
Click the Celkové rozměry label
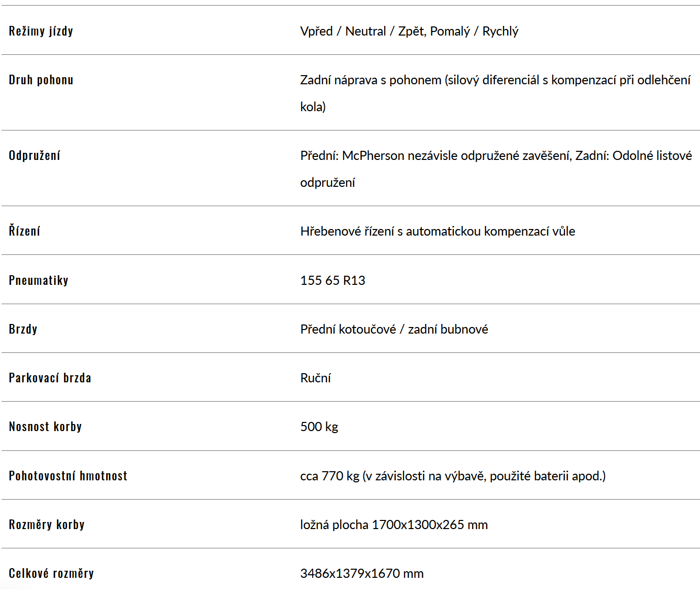(x=51, y=573)
